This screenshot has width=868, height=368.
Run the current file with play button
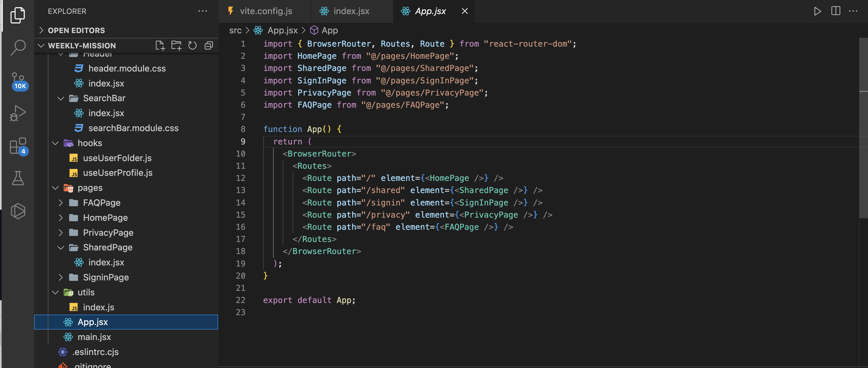click(x=817, y=11)
